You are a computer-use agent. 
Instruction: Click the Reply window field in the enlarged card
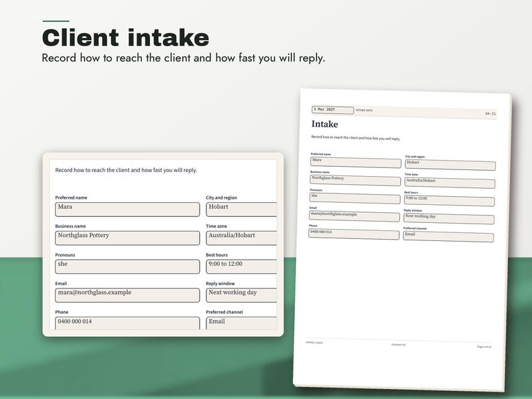pyautogui.click(x=241, y=295)
